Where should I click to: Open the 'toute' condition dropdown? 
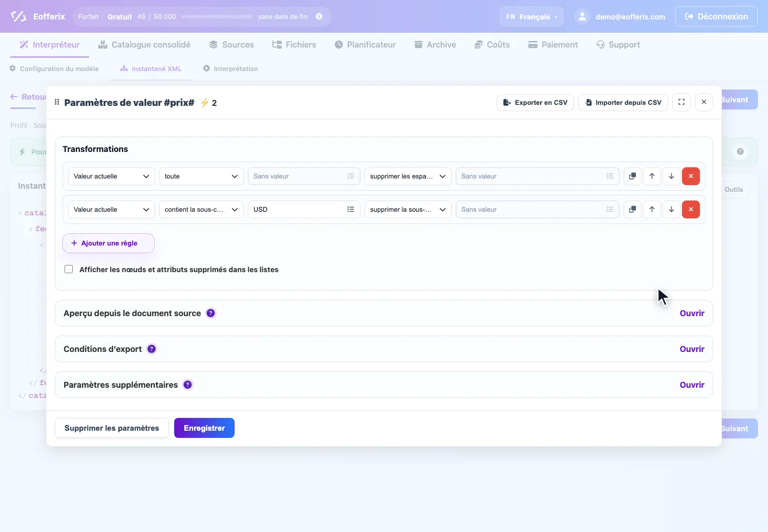(x=201, y=176)
